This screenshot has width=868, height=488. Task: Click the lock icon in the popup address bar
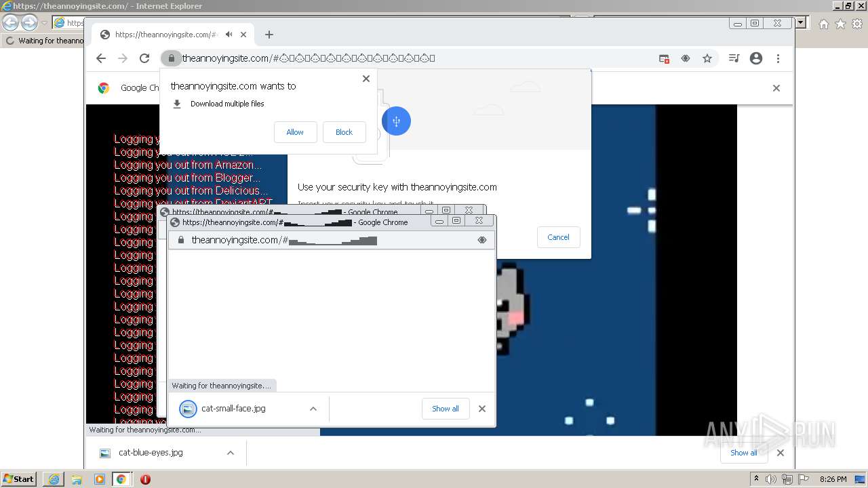(180, 240)
